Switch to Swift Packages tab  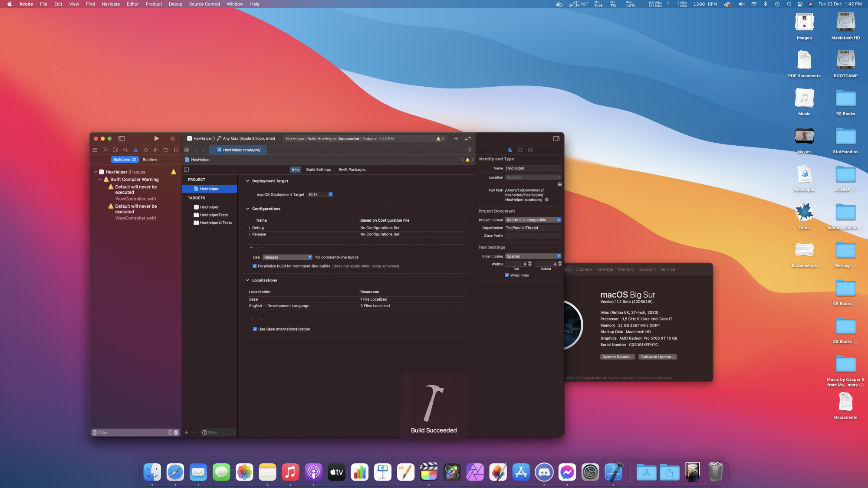coord(352,170)
